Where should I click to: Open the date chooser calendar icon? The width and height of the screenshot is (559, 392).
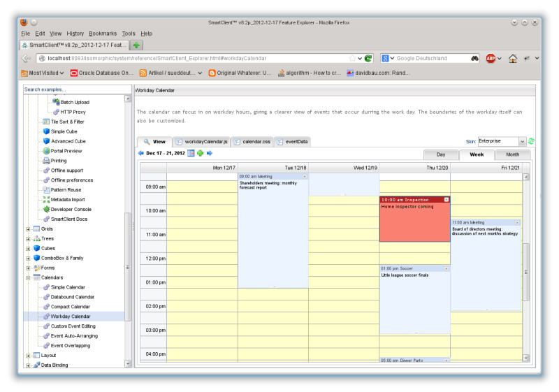point(191,153)
